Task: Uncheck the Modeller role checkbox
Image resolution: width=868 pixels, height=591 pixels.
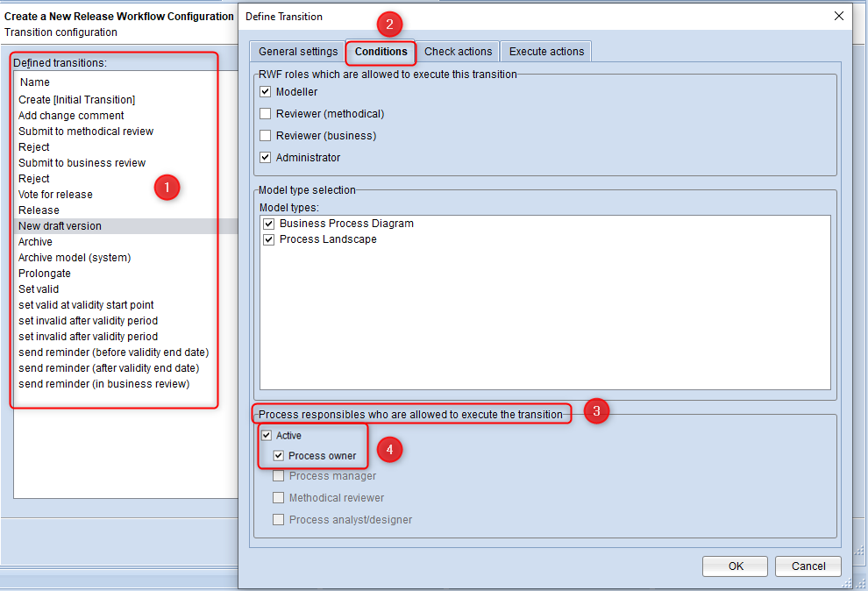Action: [266, 92]
